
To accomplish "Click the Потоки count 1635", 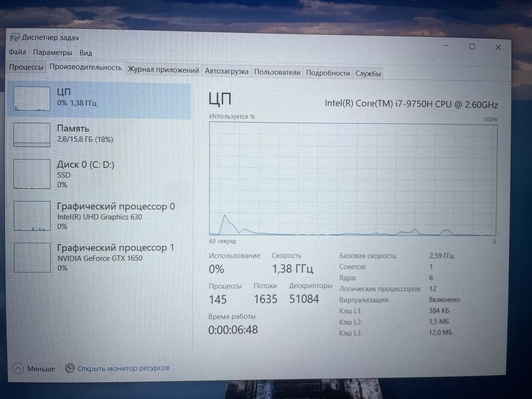I will click(266, 299).
